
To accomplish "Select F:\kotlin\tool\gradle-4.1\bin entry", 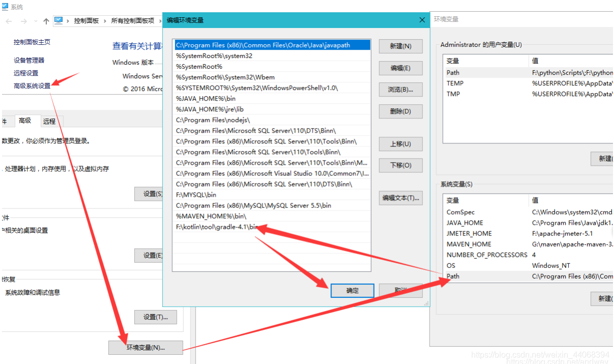I will [x=272, y=227].
